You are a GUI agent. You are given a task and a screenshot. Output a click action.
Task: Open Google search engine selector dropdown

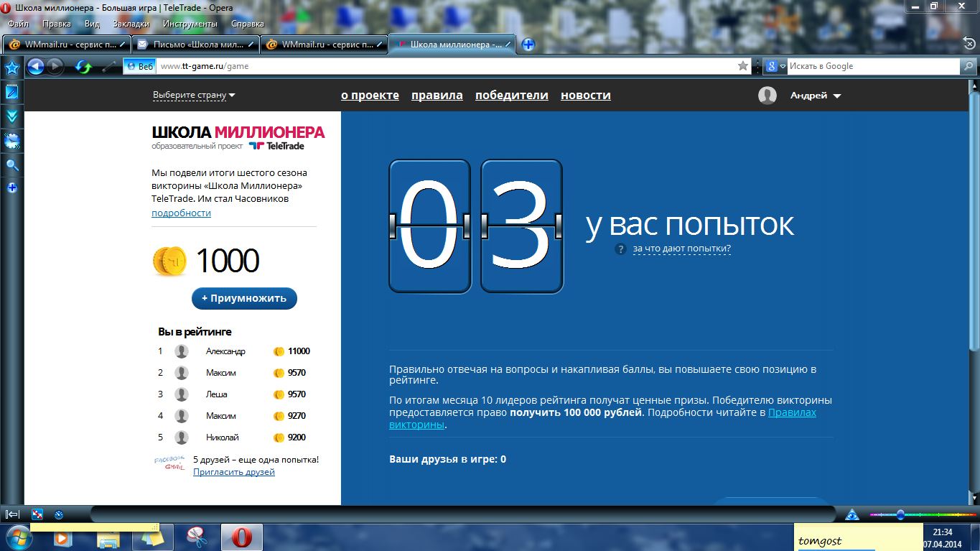click(775, 66)
